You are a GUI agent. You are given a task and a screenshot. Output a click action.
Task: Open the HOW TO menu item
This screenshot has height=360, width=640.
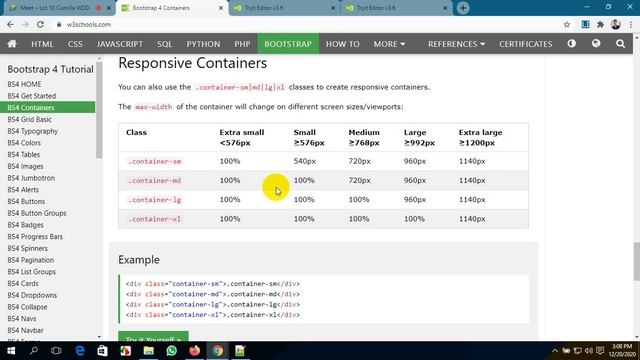tap(342, 44)
